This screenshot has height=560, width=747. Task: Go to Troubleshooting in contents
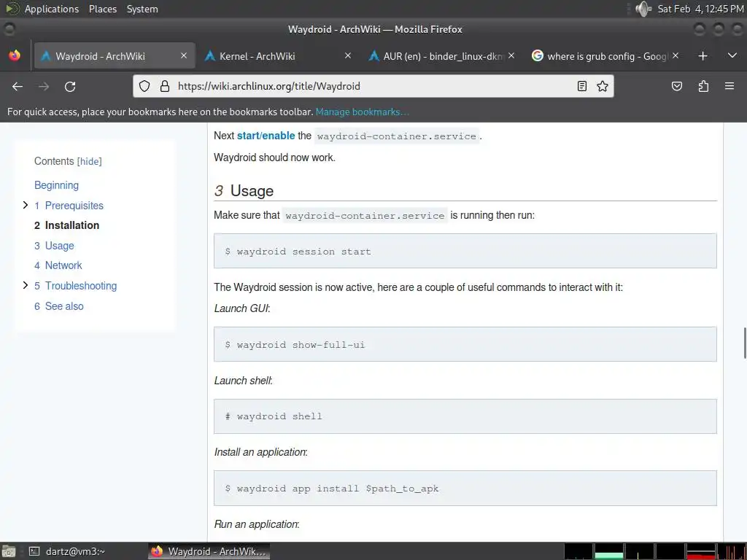coord(75,286)
